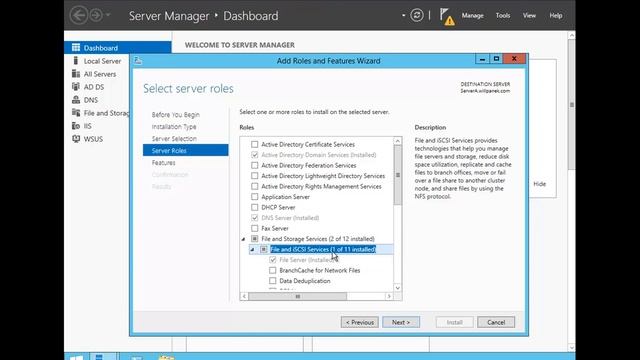Click the Server Manager window scrollbar thumb

click(x=571, y=104)
